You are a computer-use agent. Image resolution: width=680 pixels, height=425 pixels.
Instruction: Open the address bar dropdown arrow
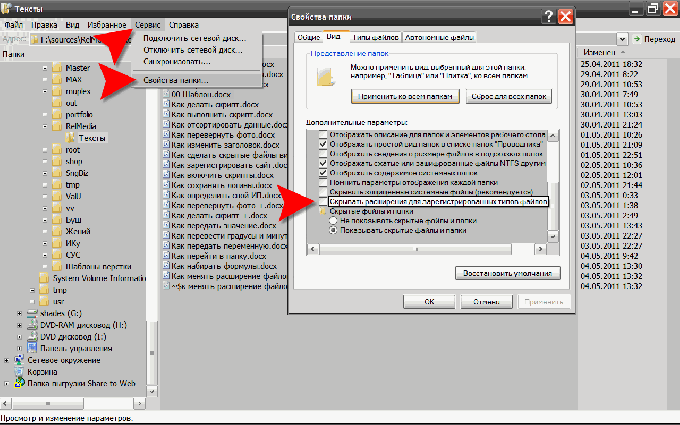pos(622,38)
